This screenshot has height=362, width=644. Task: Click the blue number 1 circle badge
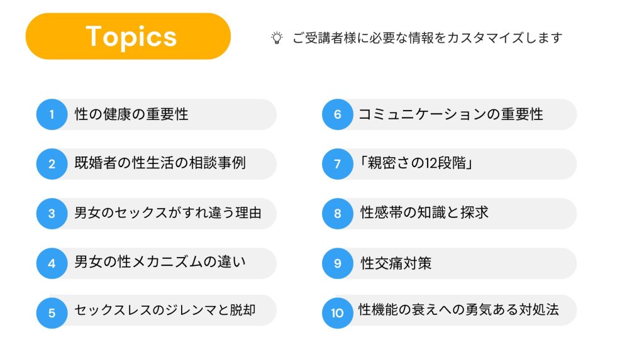tap(52, 114)
